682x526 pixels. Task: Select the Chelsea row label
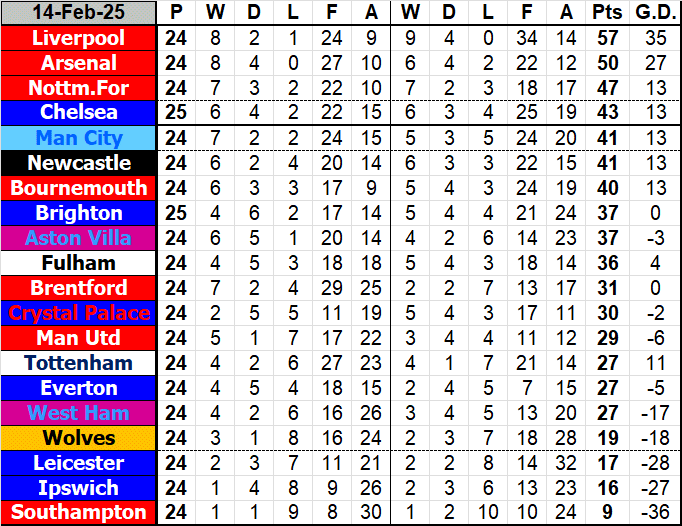79,113
